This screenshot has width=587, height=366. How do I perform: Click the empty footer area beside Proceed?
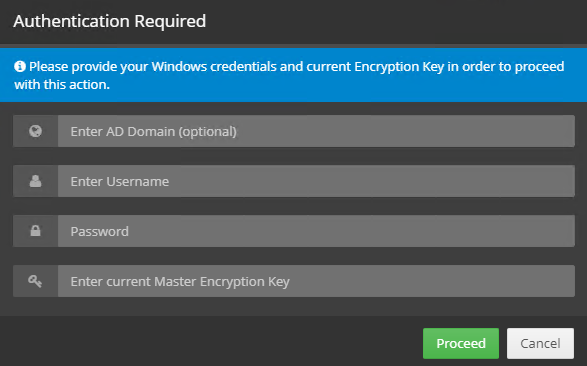210,342
